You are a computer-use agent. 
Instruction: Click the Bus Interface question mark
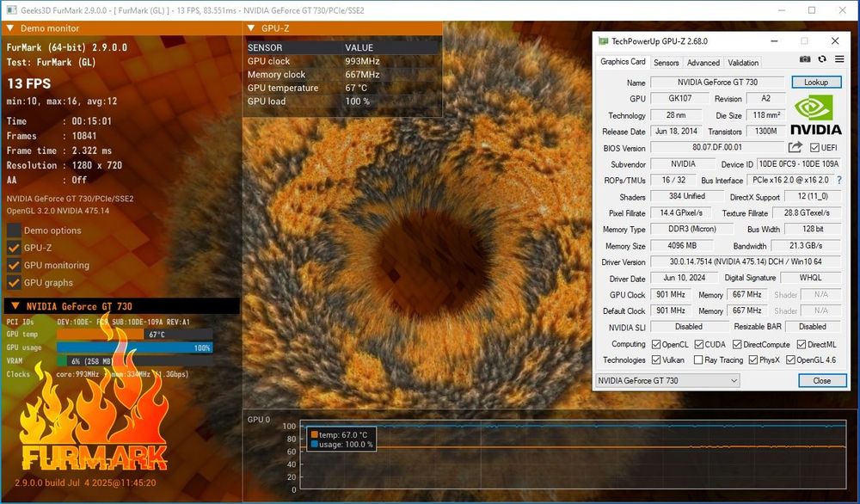(x=839, y=180)
